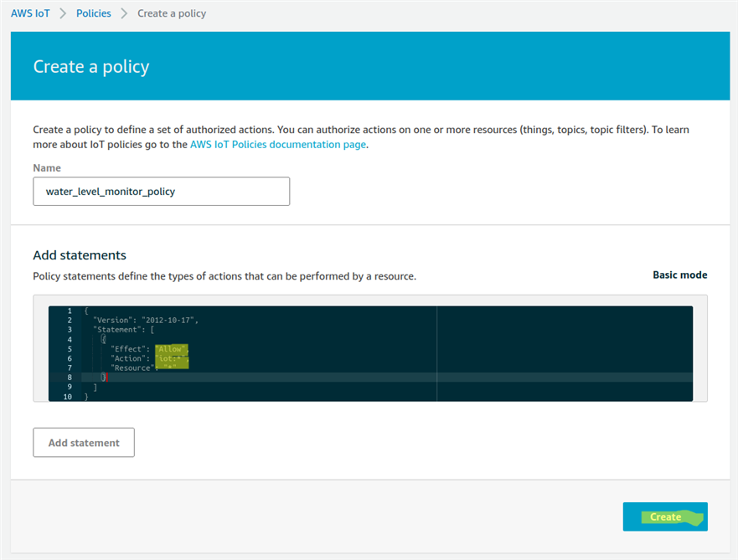Place cursor on the "Version" line in editor
738x560 pixels.
(146, 321)
